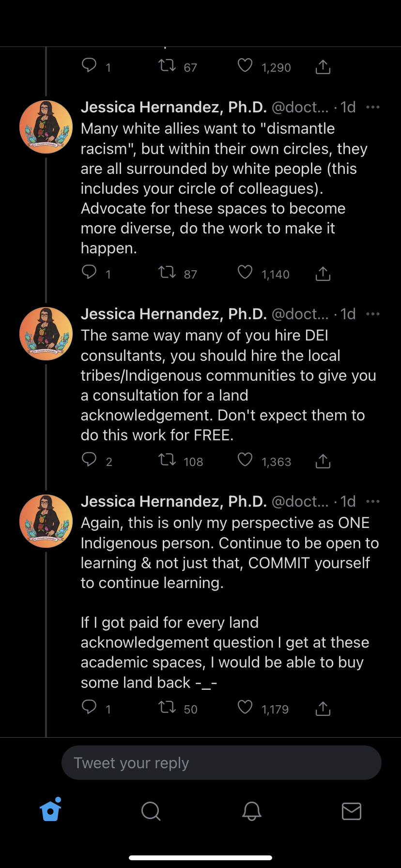
Task: Tap the "Tweet your reply" field
Action: 221,763
